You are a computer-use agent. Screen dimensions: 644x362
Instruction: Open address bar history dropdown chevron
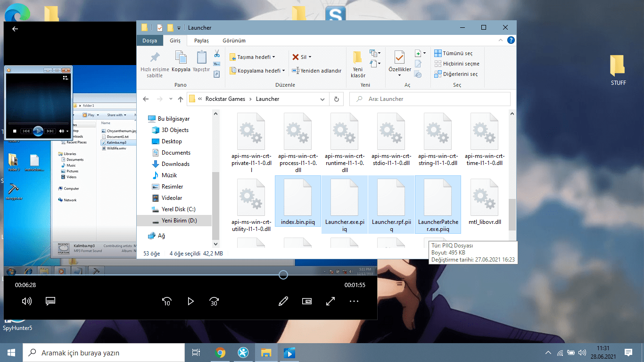tap(323, 99)
